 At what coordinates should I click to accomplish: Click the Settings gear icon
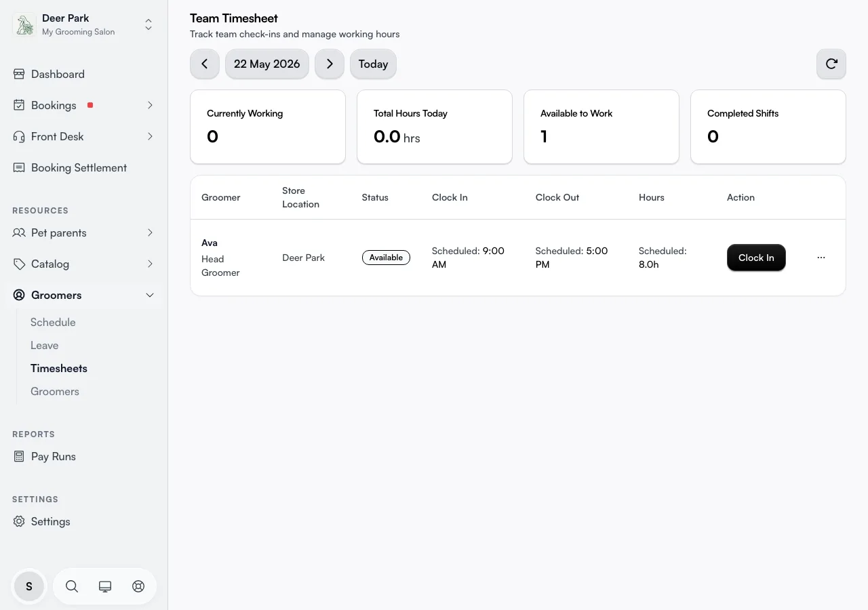coord(19,521)
